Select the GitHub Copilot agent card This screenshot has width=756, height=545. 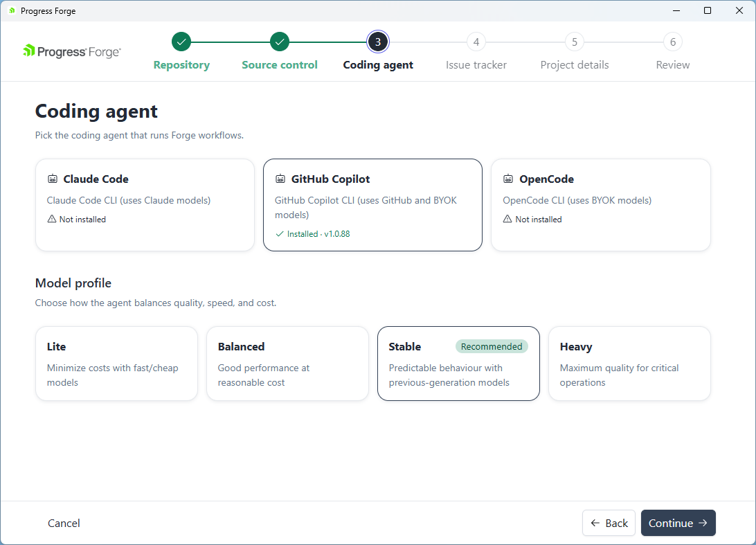click(x=372, y=205)
